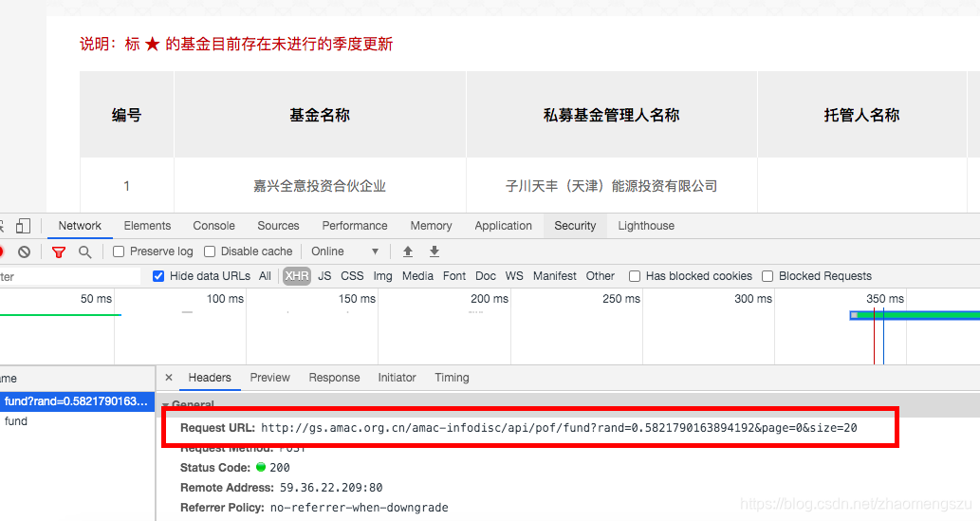Screen dimensions: 980x521
Task: Filter requests by XHR type
Action: [296, 276]
